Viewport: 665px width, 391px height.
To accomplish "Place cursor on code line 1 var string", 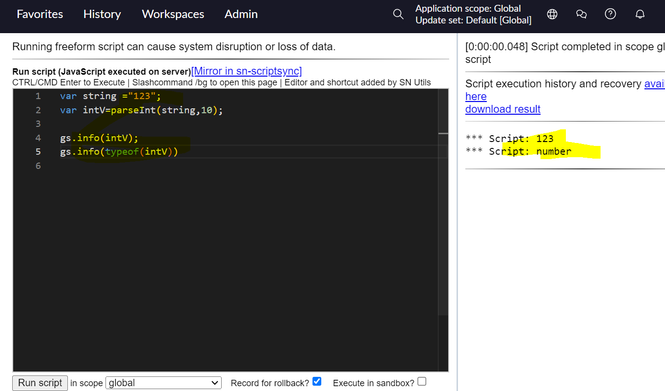I will (x=110, y=96).
